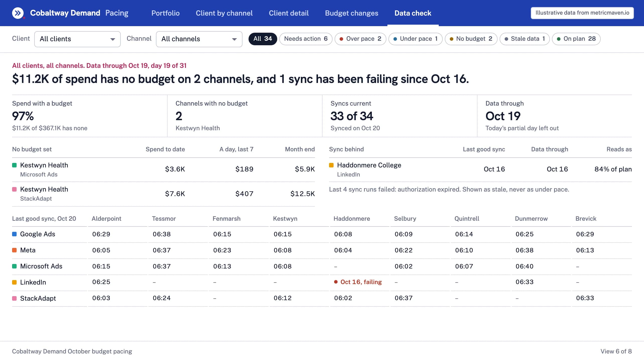Click the Cobaltway Demand logo icon
The height and width of the screenshot is (362, 644).
tap(18, 13)
